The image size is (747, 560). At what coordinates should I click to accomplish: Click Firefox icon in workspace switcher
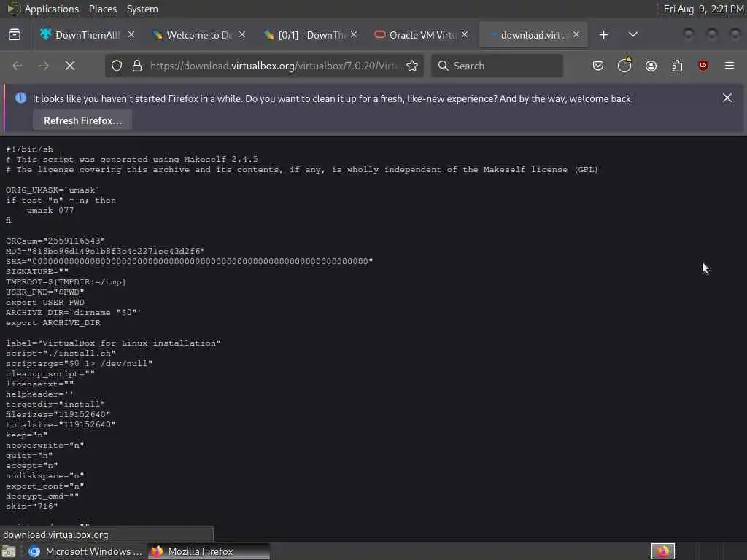(x=662, y=551)
